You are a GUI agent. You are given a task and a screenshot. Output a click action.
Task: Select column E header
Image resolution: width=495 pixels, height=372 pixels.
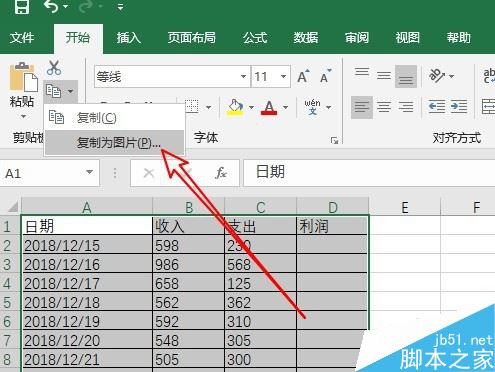tap(405, 207)
